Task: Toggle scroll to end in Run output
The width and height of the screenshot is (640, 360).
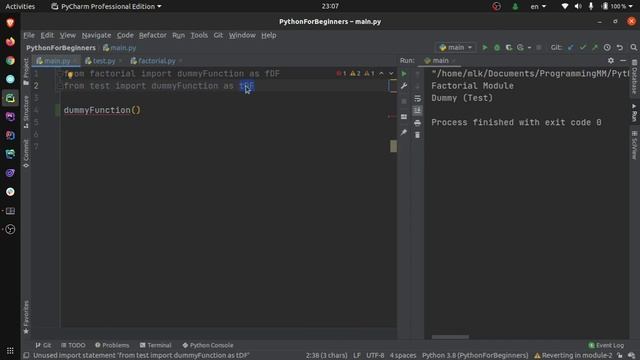Action: pyautogui.click(x=417, y=111)
